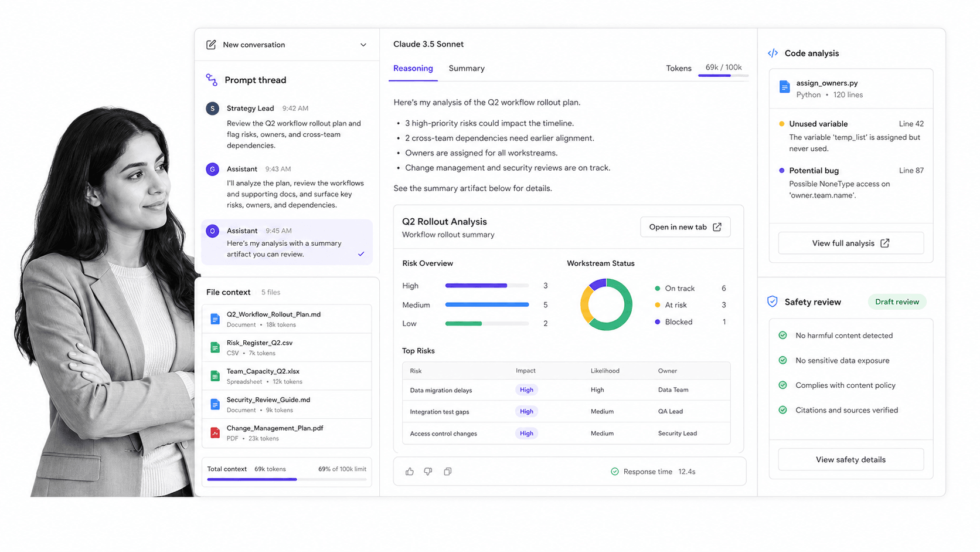
Task: Click the View safety details button
Action: 850,460
